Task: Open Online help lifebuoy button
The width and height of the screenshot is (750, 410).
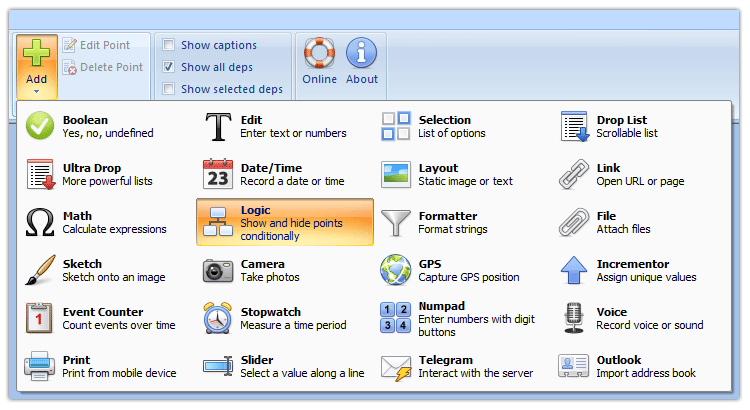Action: 320,61
